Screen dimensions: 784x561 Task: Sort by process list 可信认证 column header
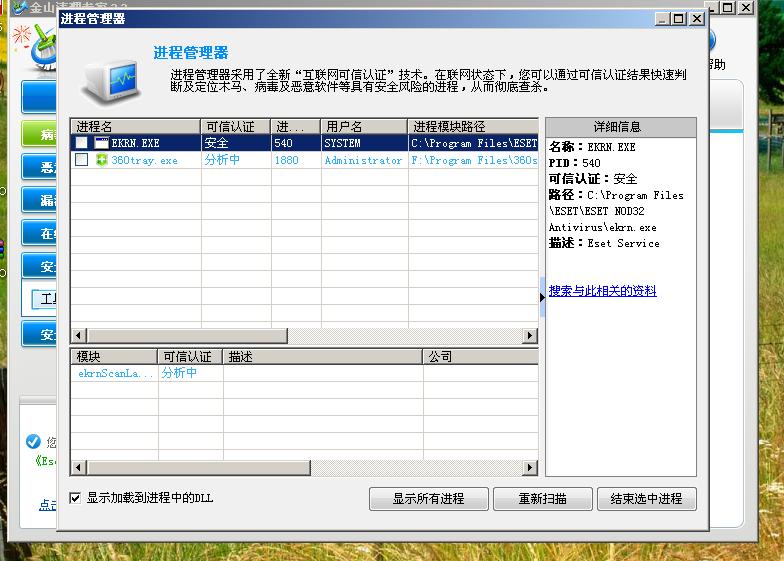(236, 126)
